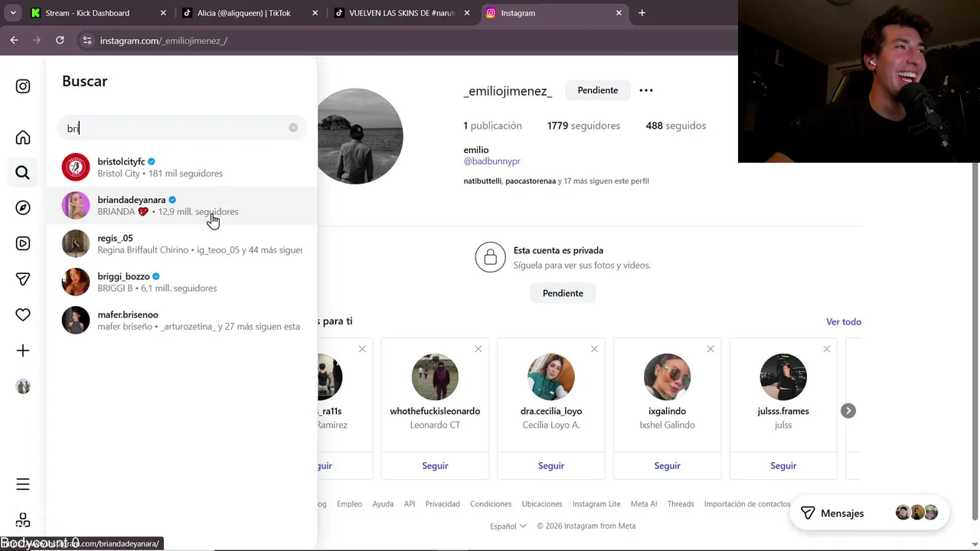This screenshot has width=980, height=551.
Task: Open ixgalindo profile photo
Action: click(x=667, y=377)
